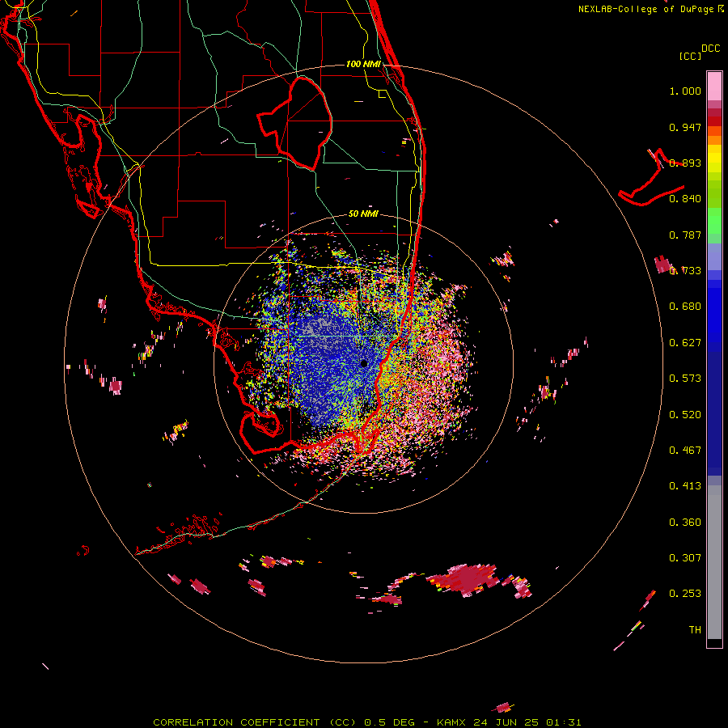
Task: Select the 0.680 scale value
Action: (685, 307)
